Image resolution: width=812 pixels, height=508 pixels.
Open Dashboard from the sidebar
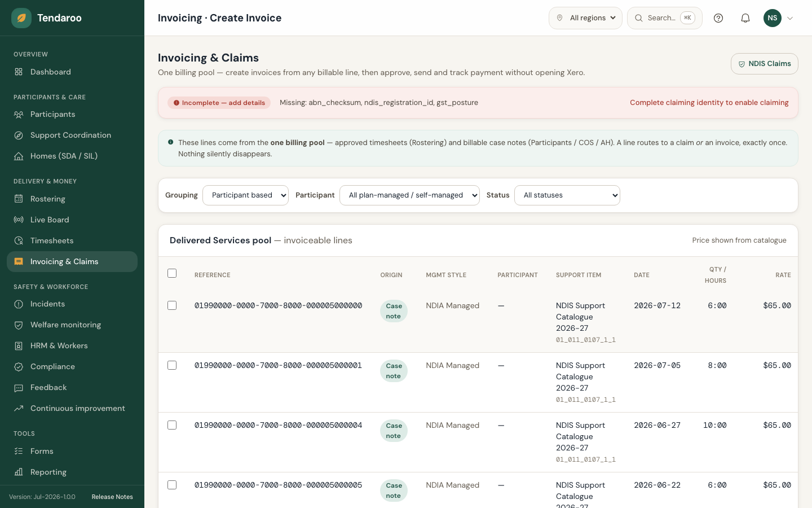click(x=72, y=72)
